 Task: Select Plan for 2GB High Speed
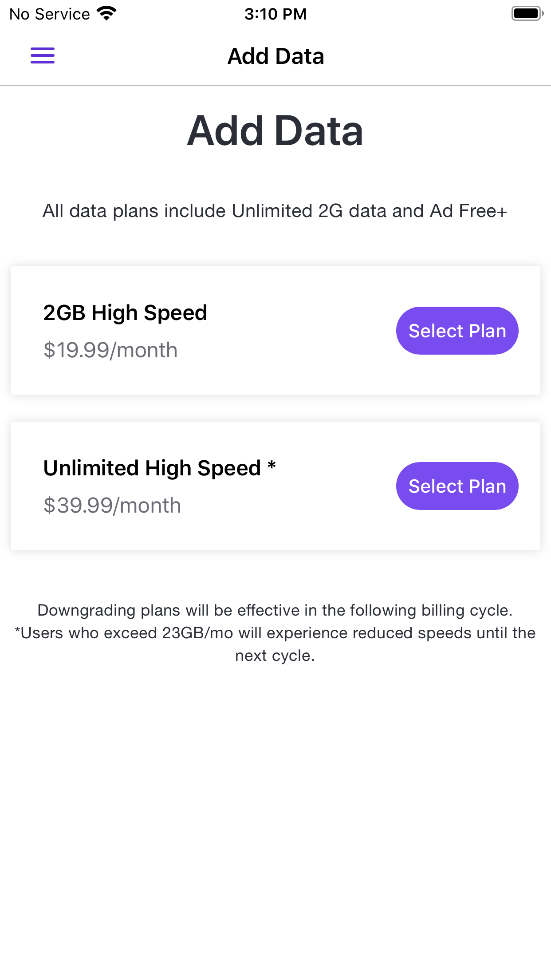(457, 331)
